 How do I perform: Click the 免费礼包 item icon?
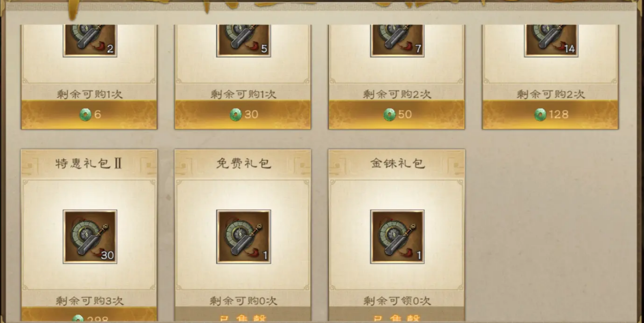point(244,237)
